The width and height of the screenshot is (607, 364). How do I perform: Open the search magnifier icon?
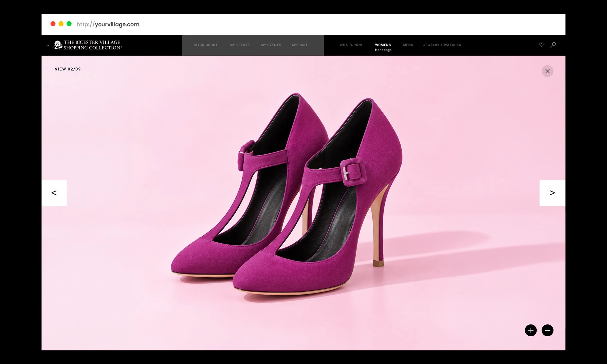[553, 45]
